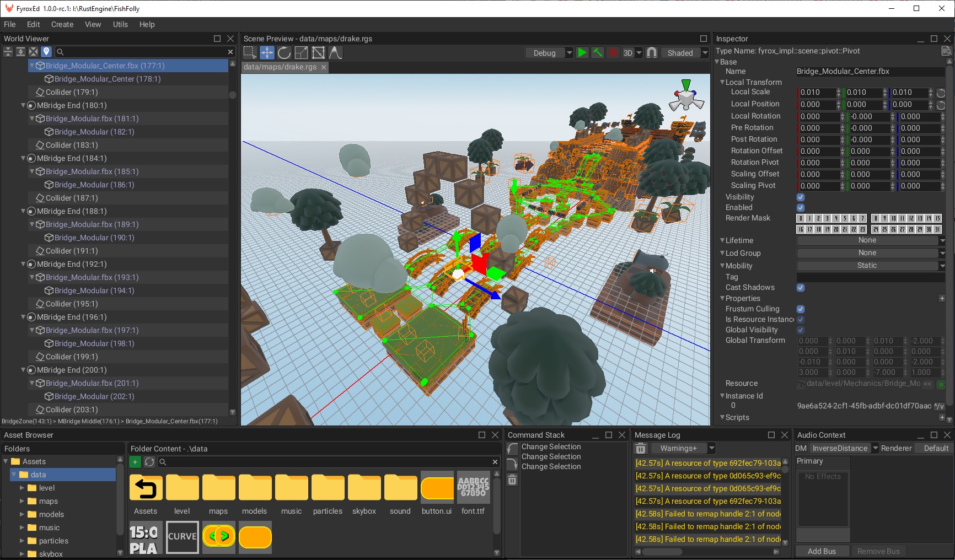Collapse the MBridge End (180:1) node

point(23,105)
